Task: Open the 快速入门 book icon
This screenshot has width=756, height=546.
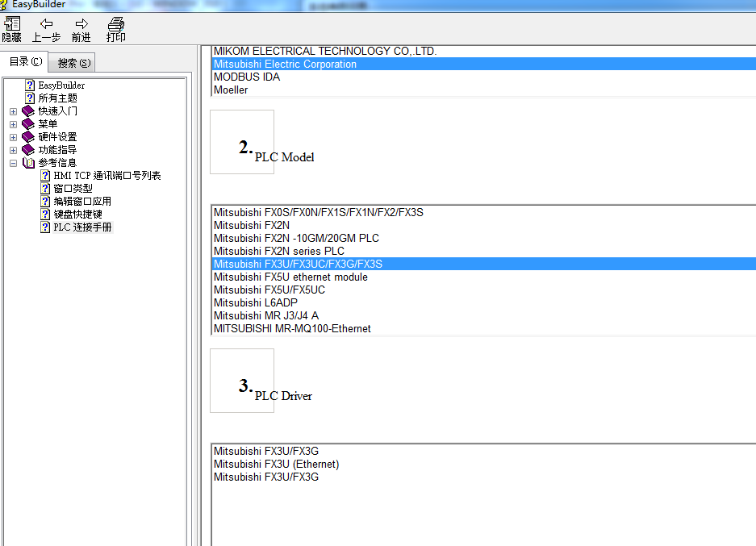Action: tap(28, 111)
